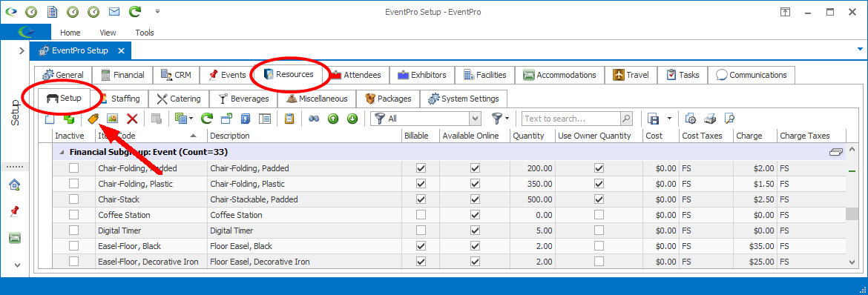The width and height of the screenshot is (868, 295).
Task: Collapse the Financial Subgroup: Event group
Action: coord(62,152)
